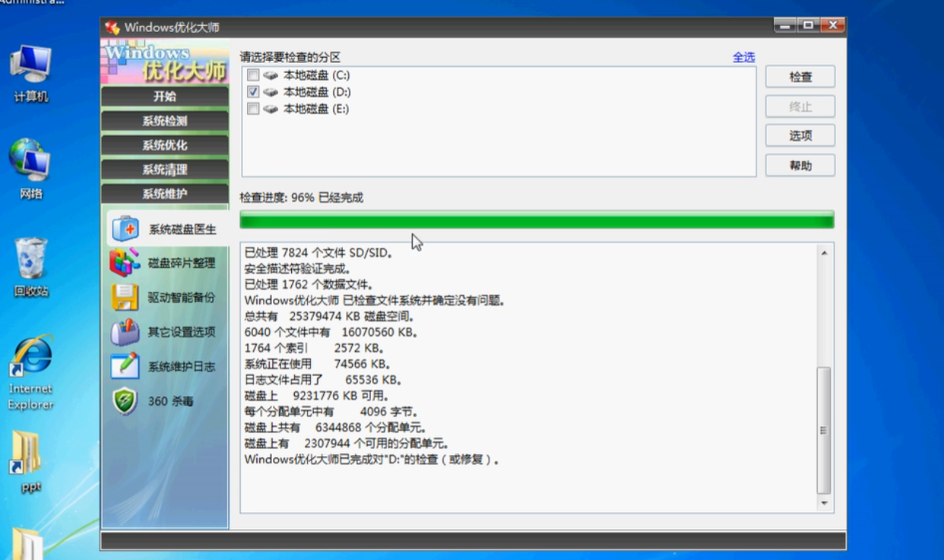944x560 pixels.
Task: Open the 帮助 button
Action: [800, 165]
